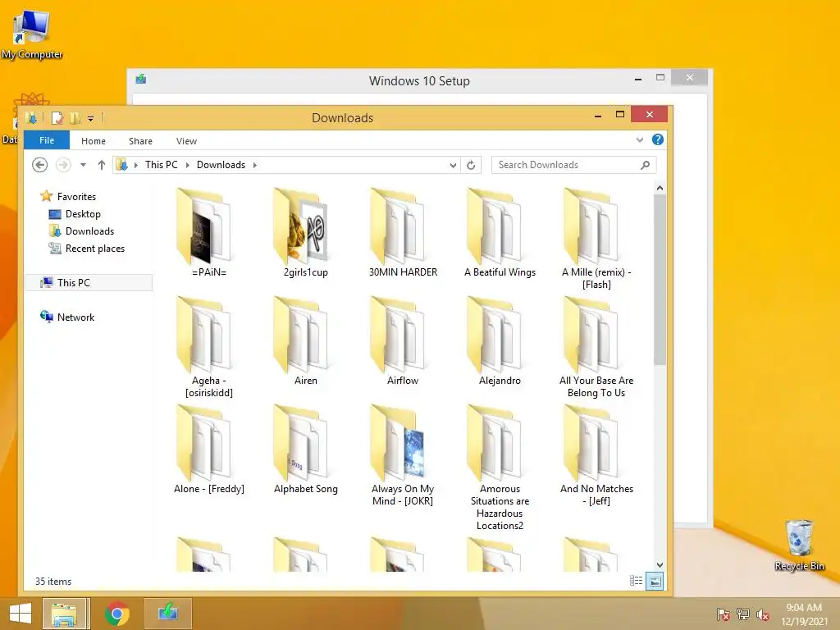Screen dimensions: 840x630
Task: Expand arrow after Downloads in path
Action: point(255,165)
